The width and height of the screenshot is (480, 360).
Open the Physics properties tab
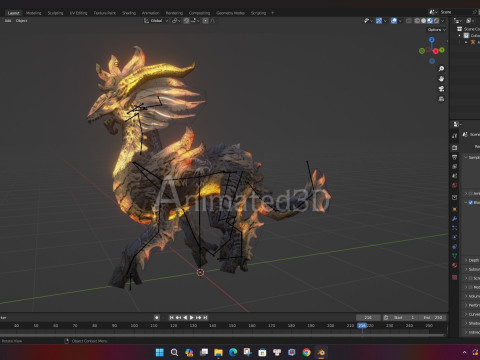pos(455,237)
